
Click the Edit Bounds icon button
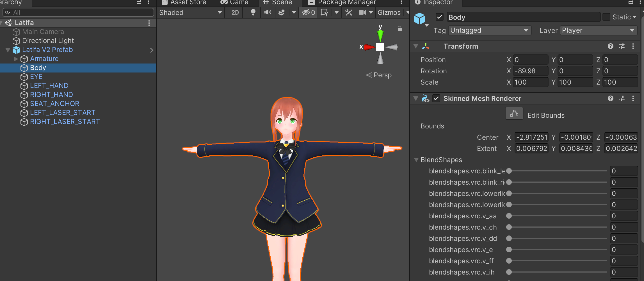[514, 114]
